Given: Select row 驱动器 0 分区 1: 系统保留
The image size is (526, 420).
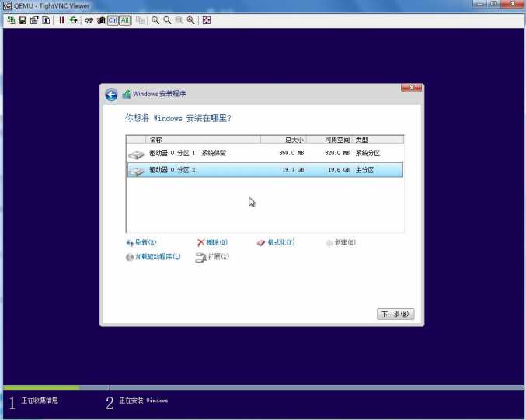Looking at the screenshot, I should (x=265, y=154).
